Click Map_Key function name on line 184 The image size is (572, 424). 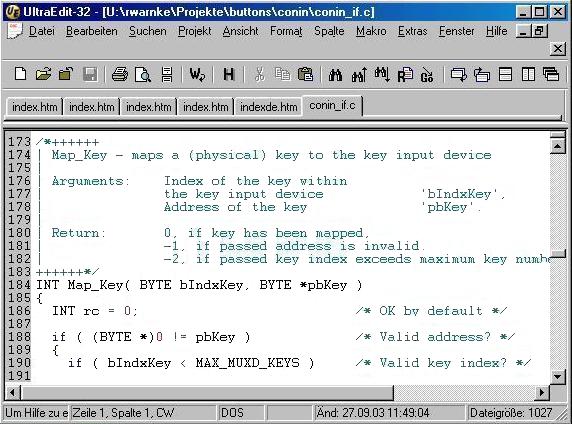click(96, 285)
